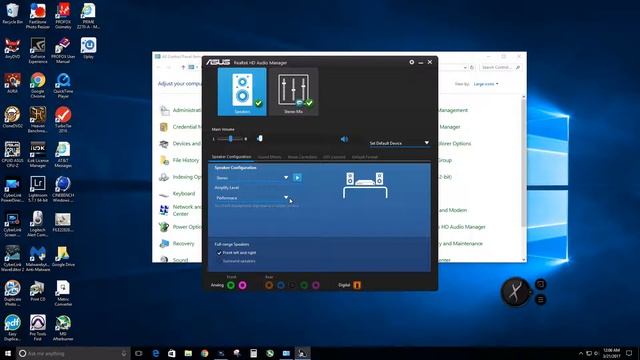This screenshot has width=640, height=360.
Task: Click the front green analog jack
Action: tap(231, 285)
